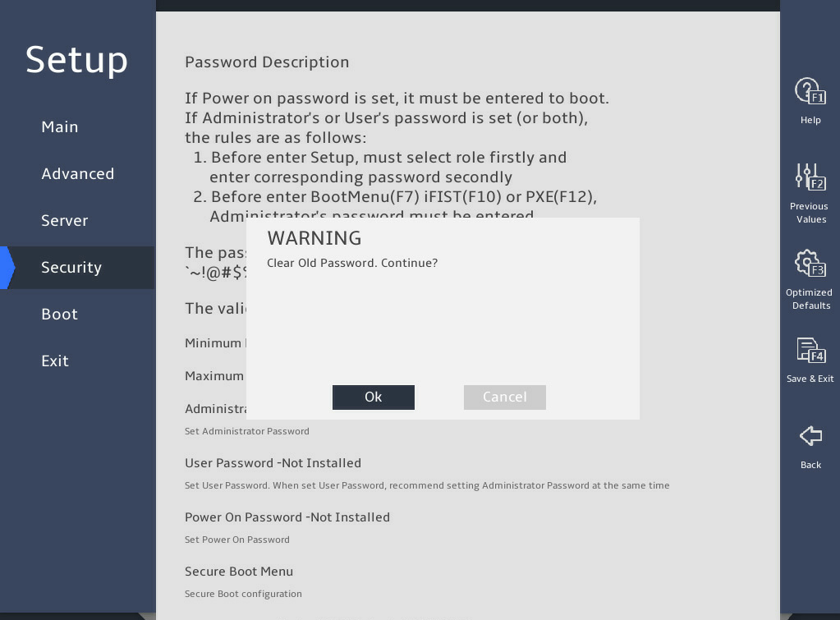Viewport: 840px width, 620px height.
Task: Confirm warning with Ok button
Action: point(374,397)
